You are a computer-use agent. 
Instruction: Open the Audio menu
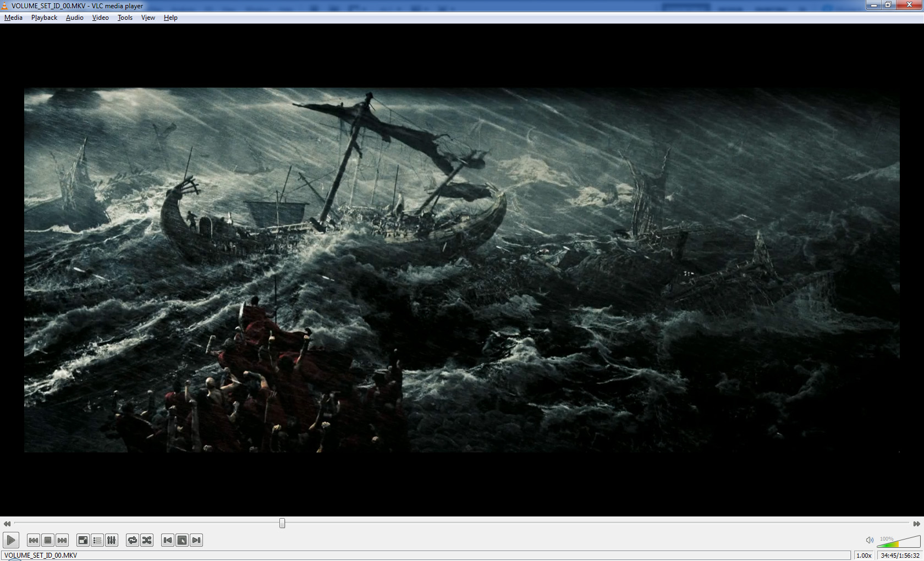click(x=75, y=18)
